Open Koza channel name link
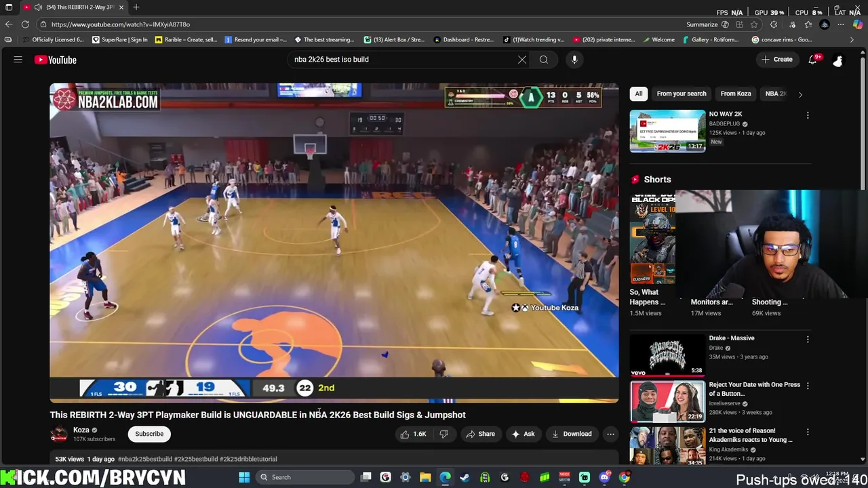The width and height of the screenshot is (868, 488). [81, 430]
